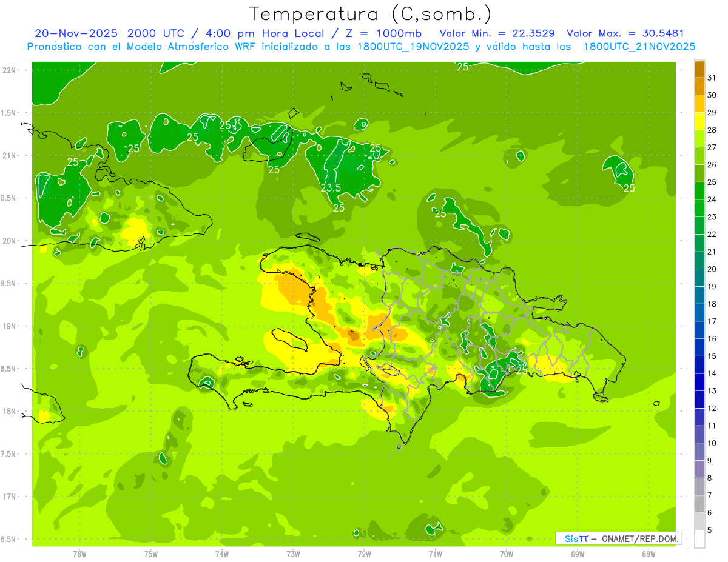Click the "8" color scale label
The image size is (728, 562).
(x=710, y=478)
